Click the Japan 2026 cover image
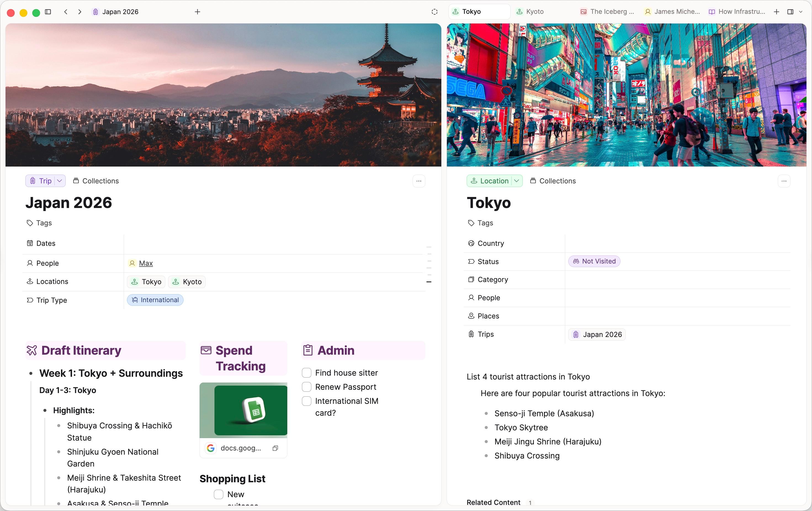Image resolution: width=812 pixels, height=511 pixels. [x=223, y=95]
